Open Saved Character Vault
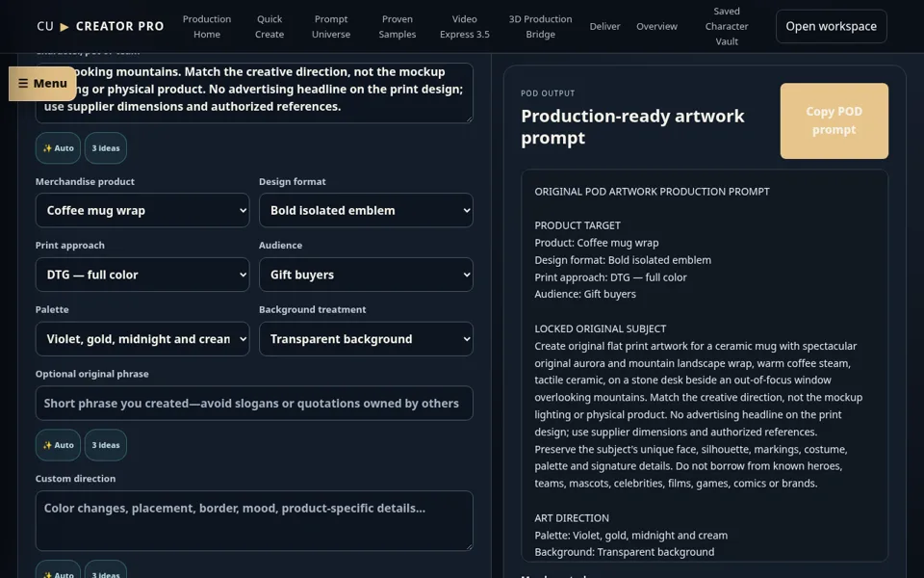This screenshot has height=578, width=924. coord(727,27)
